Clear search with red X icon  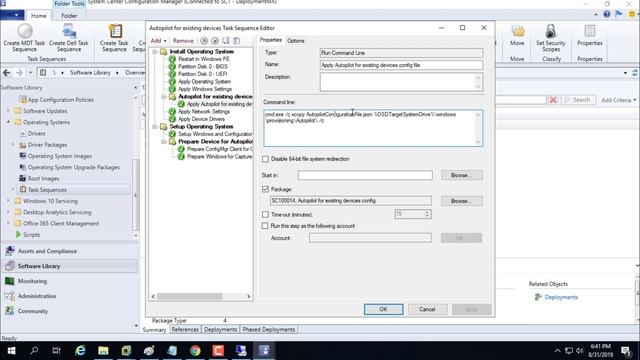[553, 100]
